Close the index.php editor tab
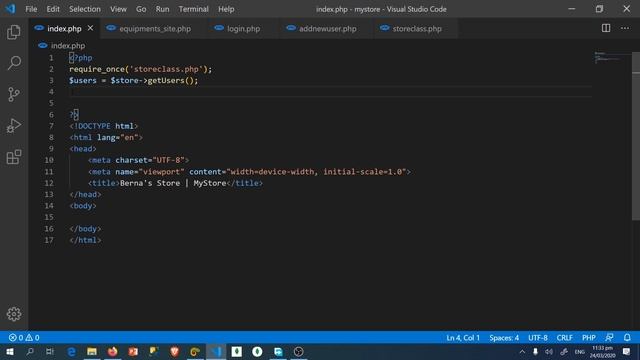This screenshot has height=360, width=640. (90, 28)
